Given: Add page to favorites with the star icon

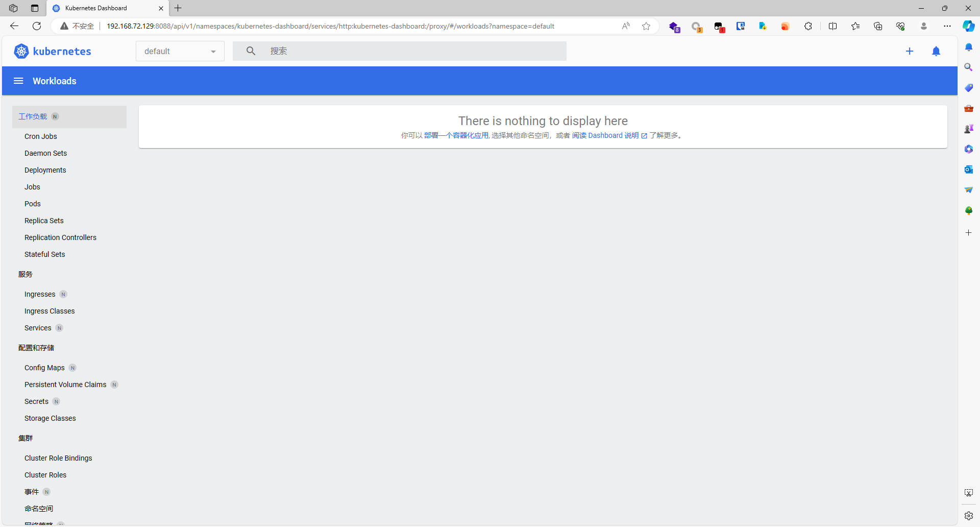Looking at the screenshot, I should coord(646,26).
